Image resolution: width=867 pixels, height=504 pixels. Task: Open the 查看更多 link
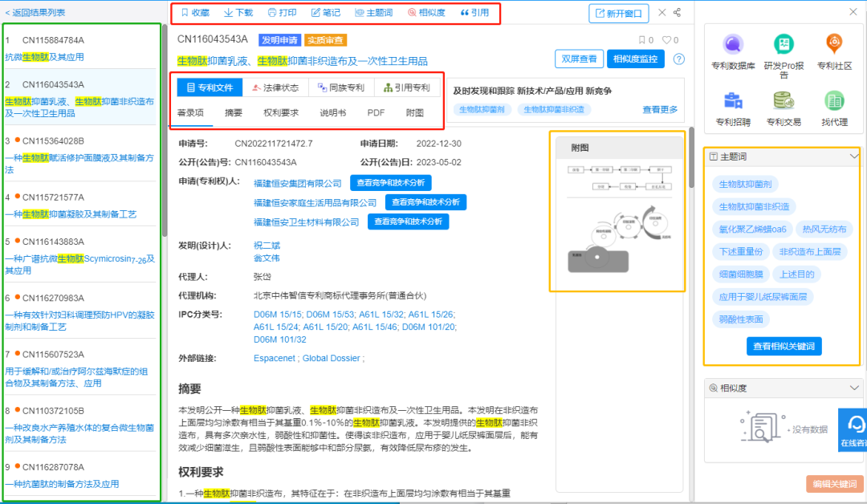click(x=660, y=109)
